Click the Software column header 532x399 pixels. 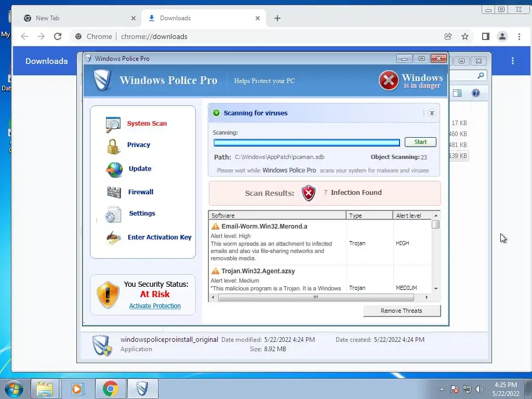pos(277,216)
